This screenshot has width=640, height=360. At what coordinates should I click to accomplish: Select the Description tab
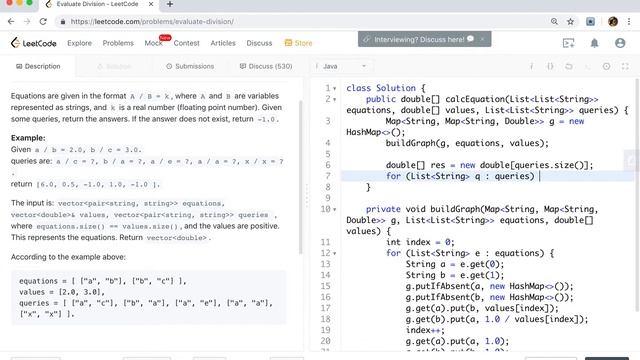tap(38, 66)
